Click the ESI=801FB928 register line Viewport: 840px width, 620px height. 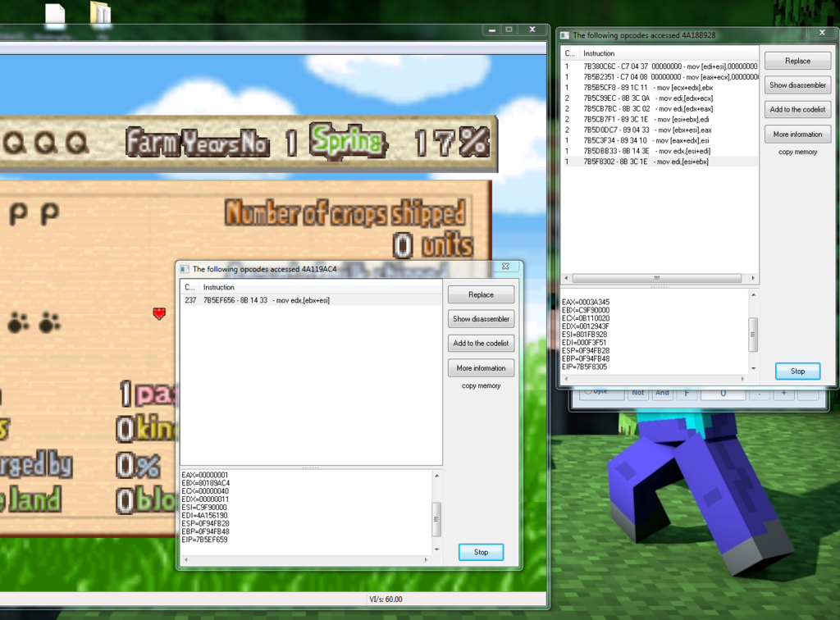click(584, 335)
